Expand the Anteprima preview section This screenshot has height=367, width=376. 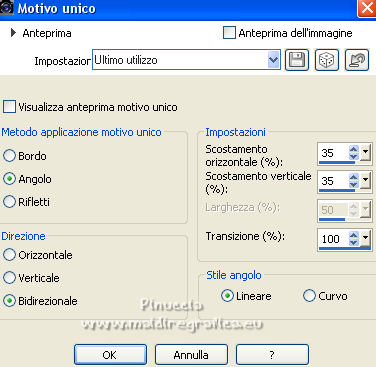(13, 33)
